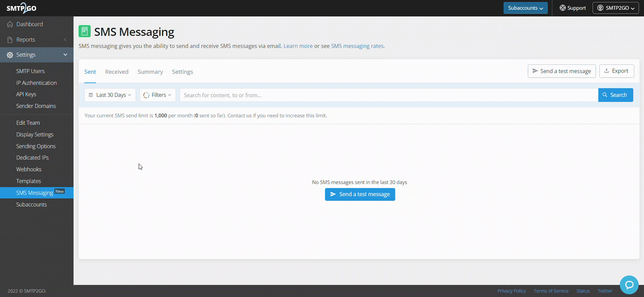Follow the Learn more link
Screen dimensions: 644x297
point(298,46)
